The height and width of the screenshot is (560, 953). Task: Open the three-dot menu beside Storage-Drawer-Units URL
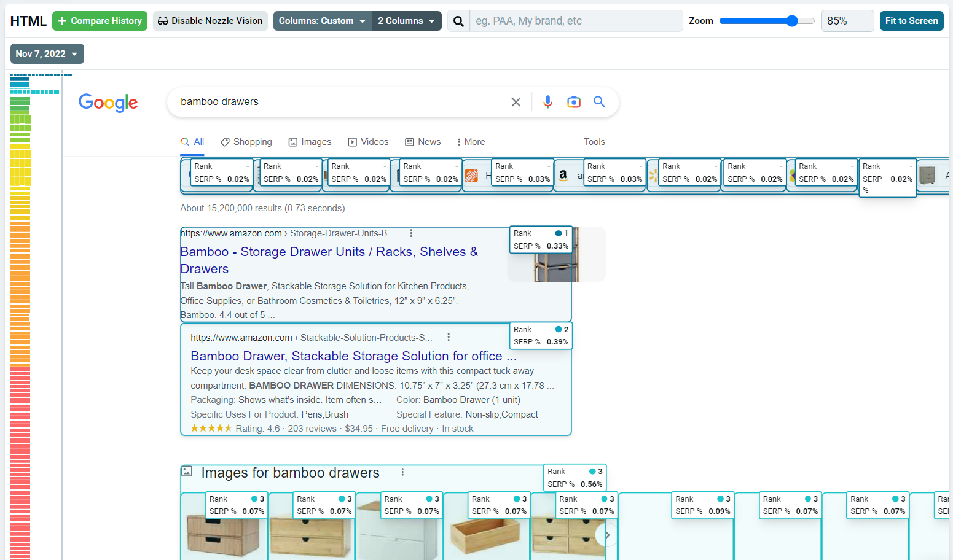(411, 233)
